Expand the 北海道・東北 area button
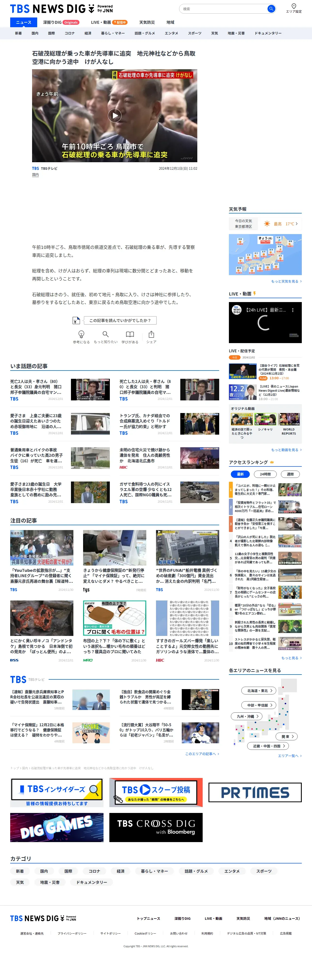This screenshot has width=312, height=980. click(259, 691)
